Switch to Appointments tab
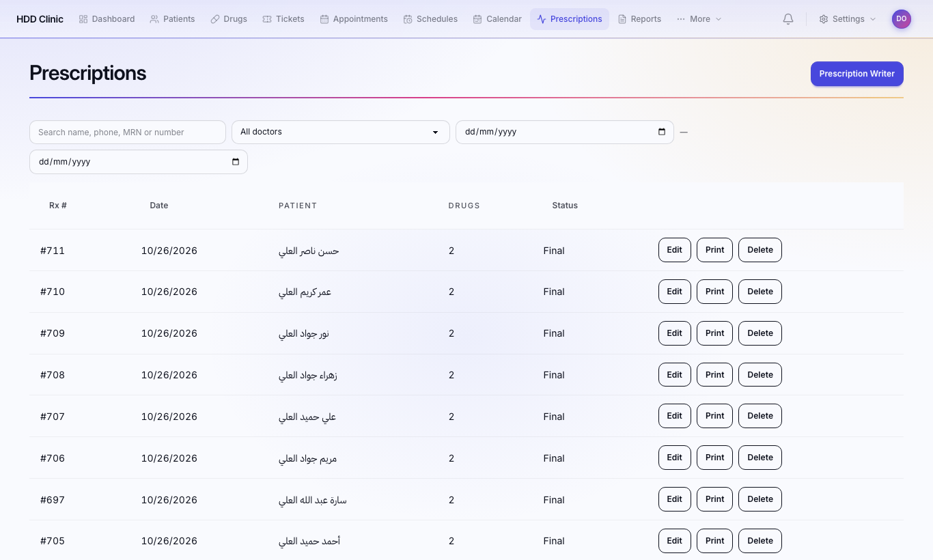The height and width of the screenshot is (560, 933). pos(354,19)
